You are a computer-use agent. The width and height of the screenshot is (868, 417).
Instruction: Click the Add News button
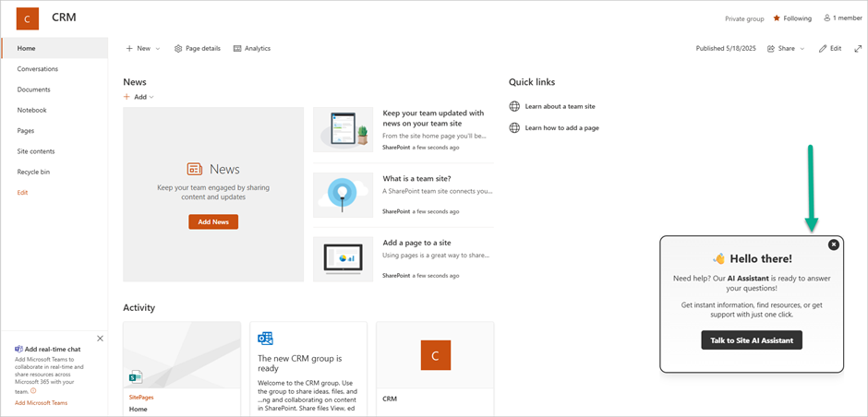(213, 221)
